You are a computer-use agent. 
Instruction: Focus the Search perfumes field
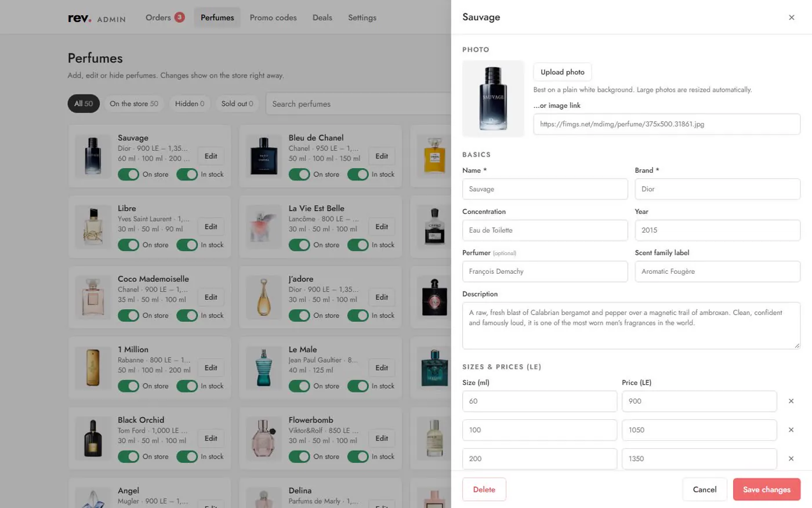358,104
